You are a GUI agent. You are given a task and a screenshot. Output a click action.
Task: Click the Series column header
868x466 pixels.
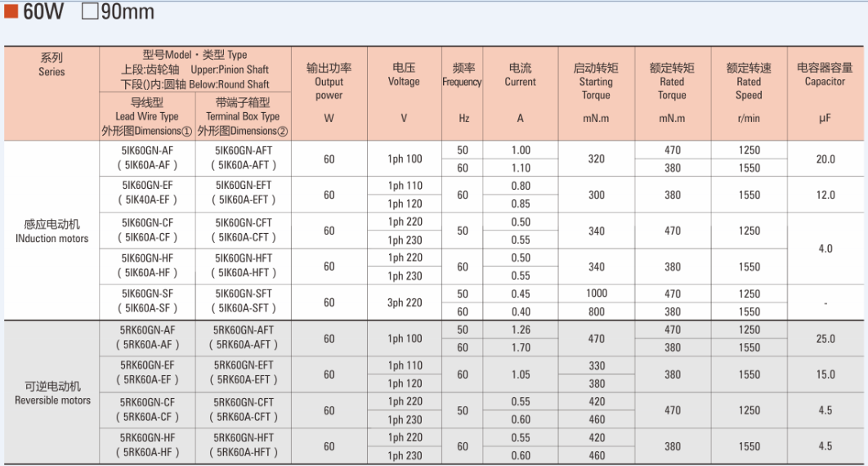coord(51,65)
